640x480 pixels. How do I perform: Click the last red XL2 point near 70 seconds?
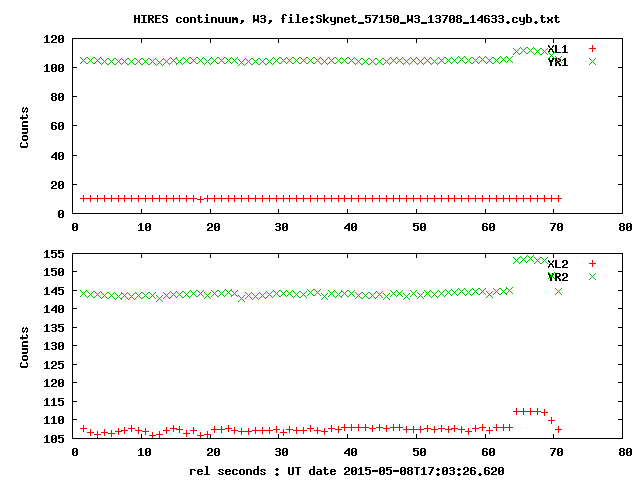558,429
